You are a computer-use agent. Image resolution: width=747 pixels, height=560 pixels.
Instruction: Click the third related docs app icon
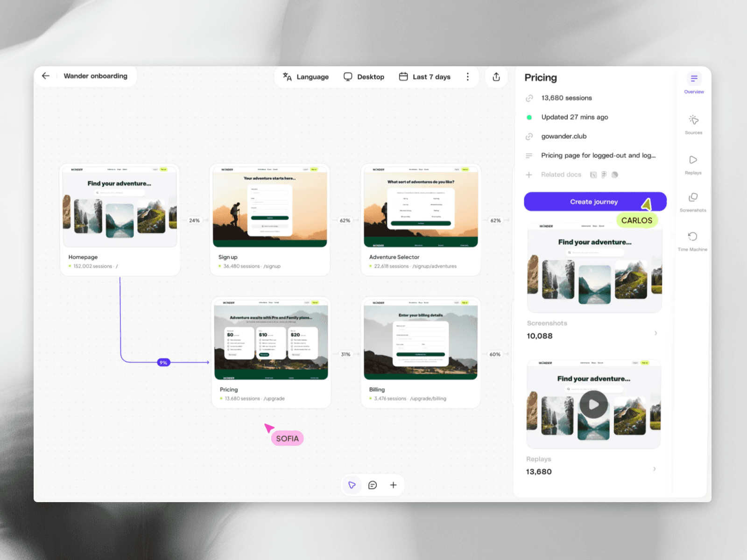[615, 175]
